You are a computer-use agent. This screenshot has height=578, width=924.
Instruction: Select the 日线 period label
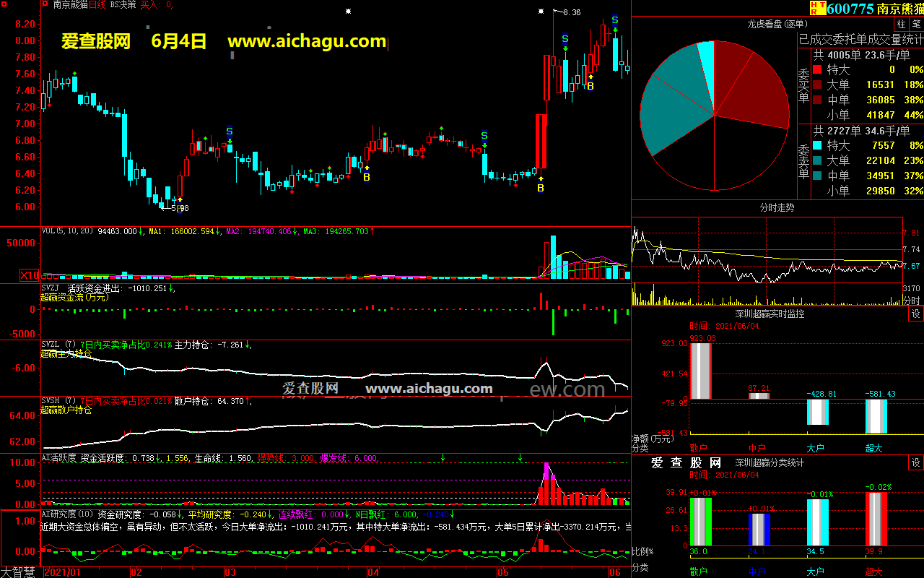pyautogui.click(x=97, y=5)
